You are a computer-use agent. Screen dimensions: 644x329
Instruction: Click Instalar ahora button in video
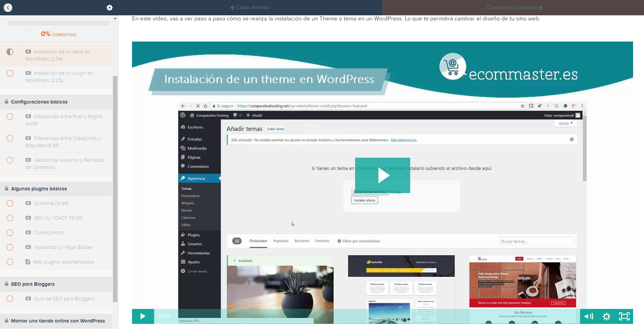364,200
